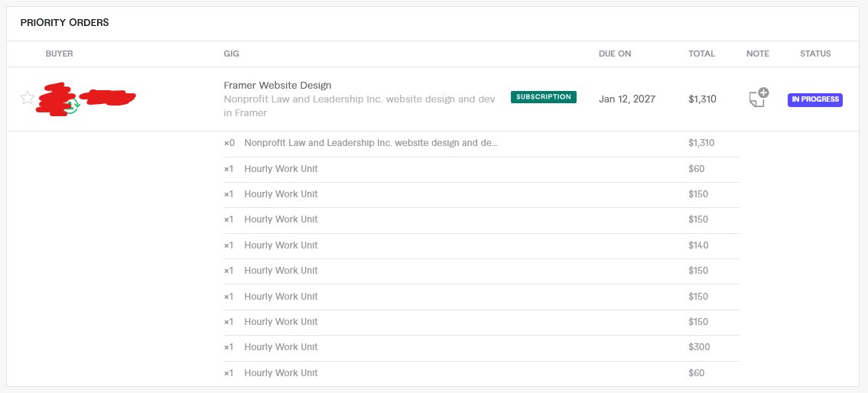Sort by TOTAL column header
Screen dimensions: 868x393
pyautogui.click(x=701, y=54)
